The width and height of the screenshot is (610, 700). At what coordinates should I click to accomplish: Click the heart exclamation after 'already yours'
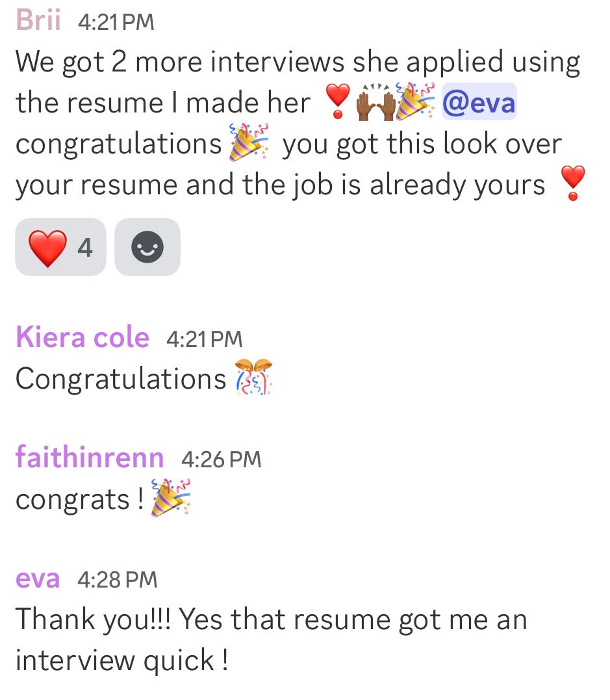573,183
